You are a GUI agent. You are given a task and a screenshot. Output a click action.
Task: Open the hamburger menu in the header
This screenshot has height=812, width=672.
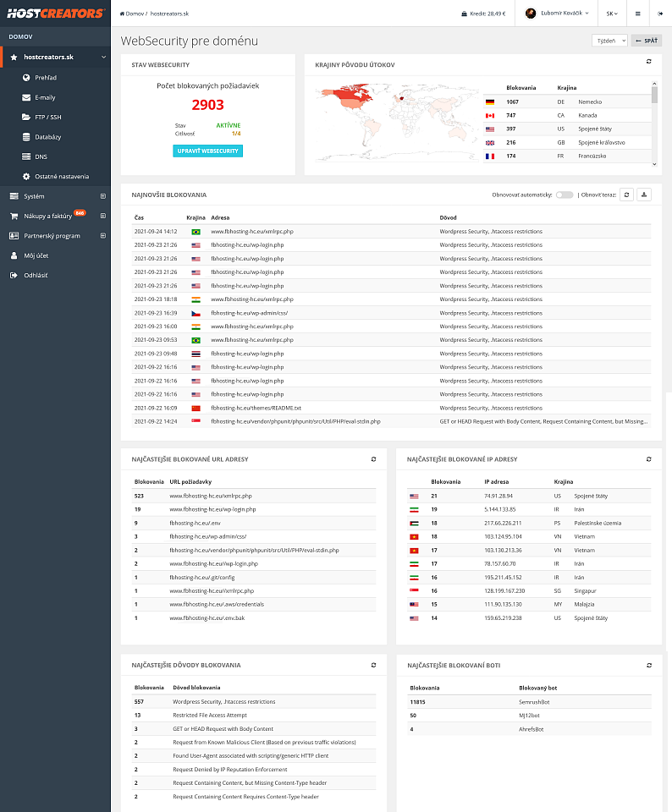[637, 14]
